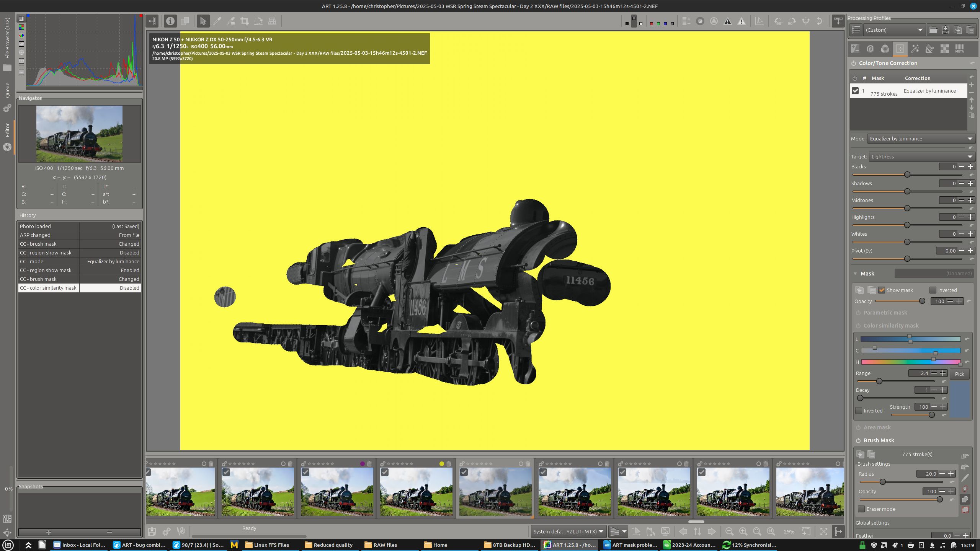This screenshot has height=551, width=980.
Task: Remove the selected correction region
Action: tap(971, 93)
